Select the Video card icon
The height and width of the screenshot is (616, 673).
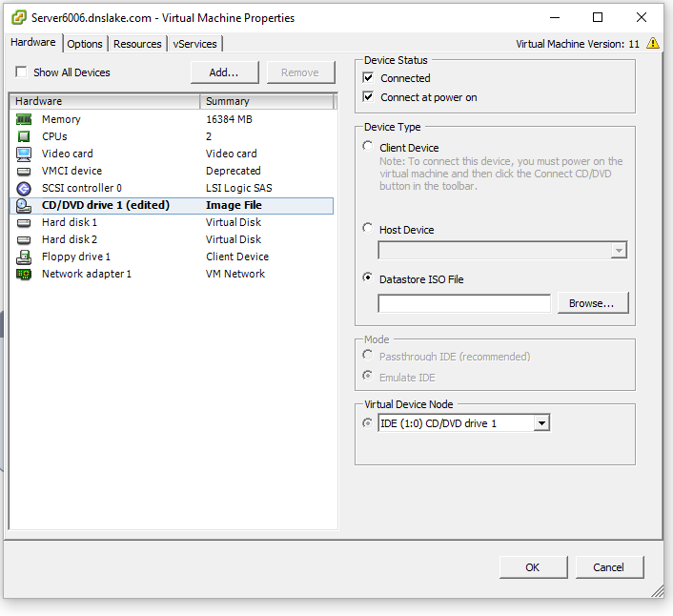[x=24, y=154]
